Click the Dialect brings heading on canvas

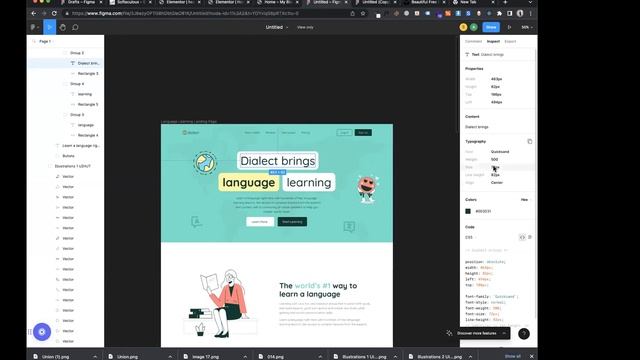click(278, 161)
